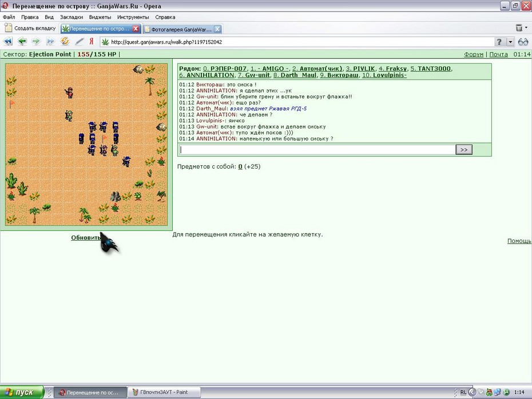The width and height of the screenshot is (532, 399).
Task: Select the Перемещение по острову tab
Action: coord(100,29)
